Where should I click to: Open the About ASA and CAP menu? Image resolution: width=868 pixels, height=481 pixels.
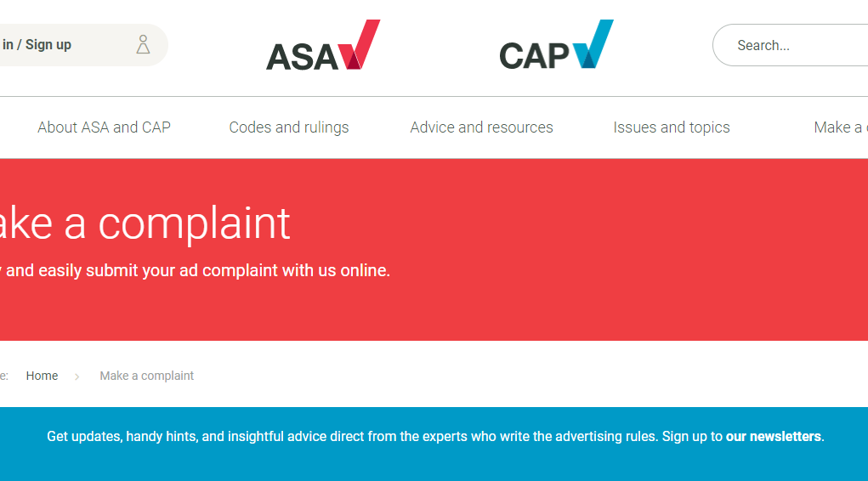pyautogui.click(x=104, y=127)
